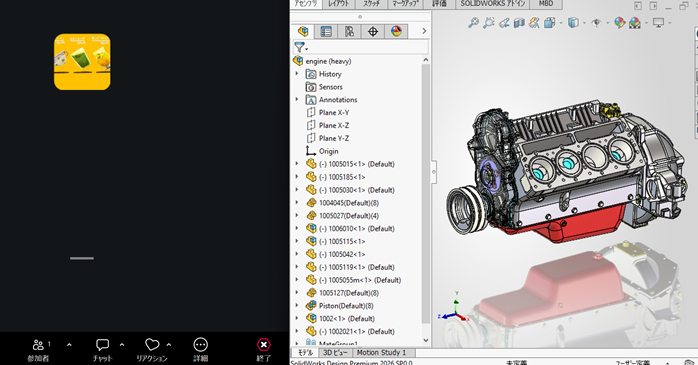Expand the Annotations folder
Screen dimensions: 698x365
[x=297, y=99]
